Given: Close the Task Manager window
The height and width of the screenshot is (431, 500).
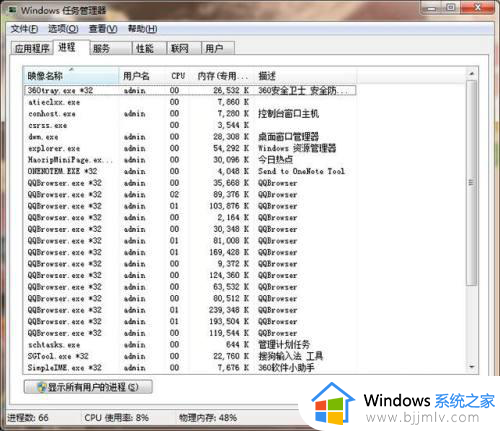Looking at the screenshot, I should tap(478, 8).
